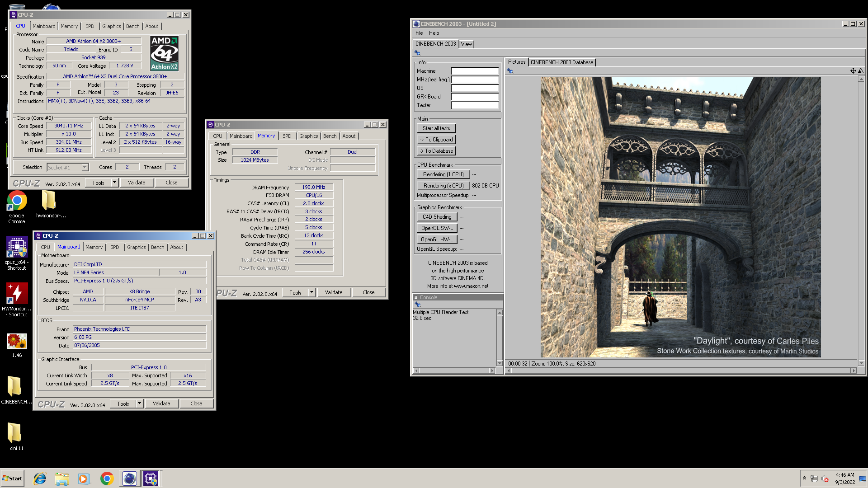Switch to the View tab in CINEBENCH
Viewport: 868px width, 488px height.
467,44
